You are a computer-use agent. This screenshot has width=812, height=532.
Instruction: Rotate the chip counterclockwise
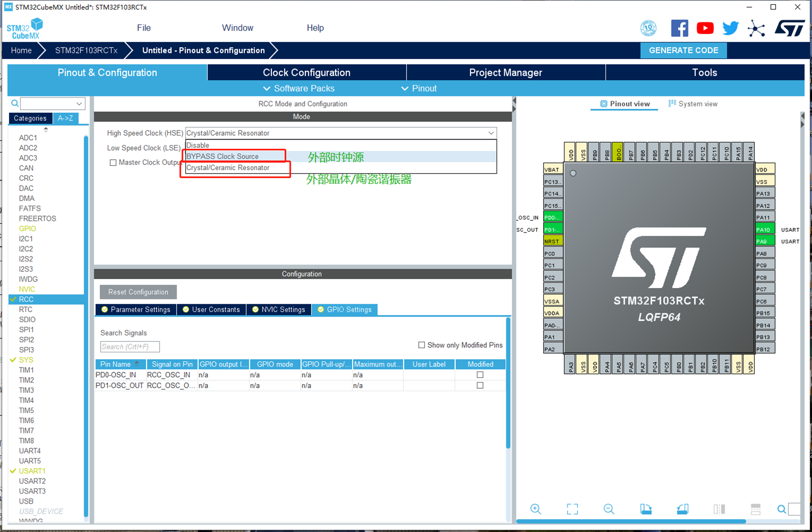click(x=682, y=509)
